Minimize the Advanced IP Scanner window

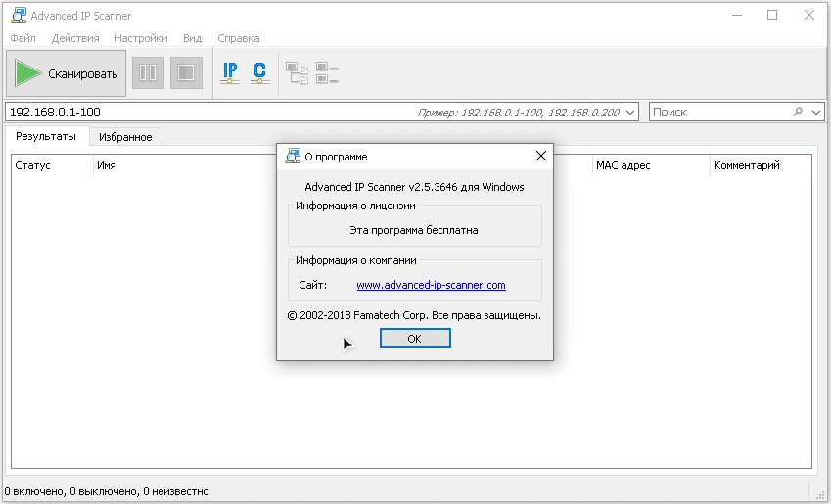[737, 15]
